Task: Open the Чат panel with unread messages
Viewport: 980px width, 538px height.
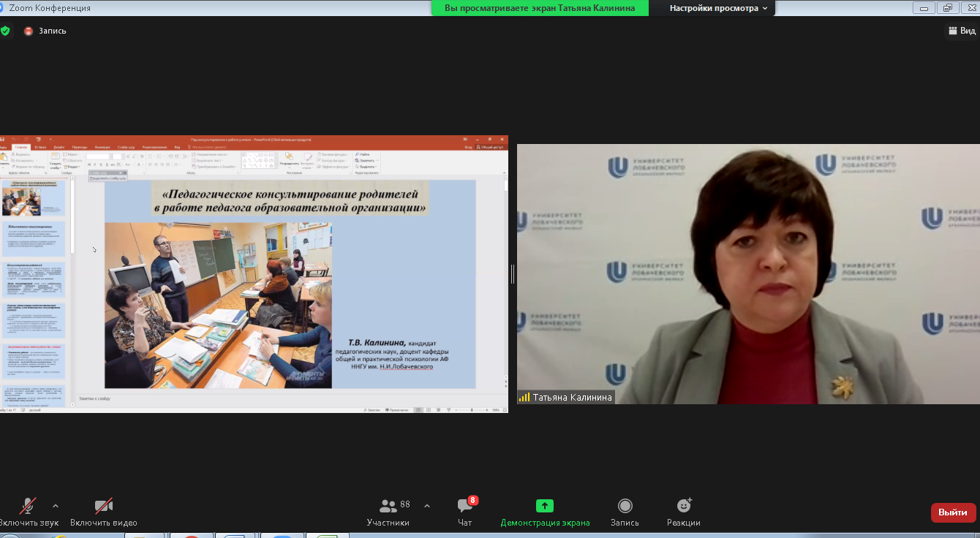Action: pyautogui.click(x=465, y=512)
